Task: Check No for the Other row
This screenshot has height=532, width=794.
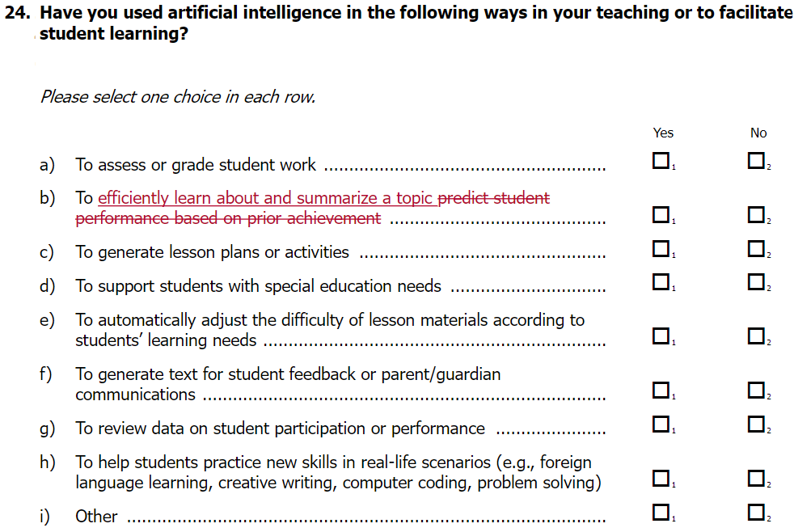Action: tap(757, 512)
